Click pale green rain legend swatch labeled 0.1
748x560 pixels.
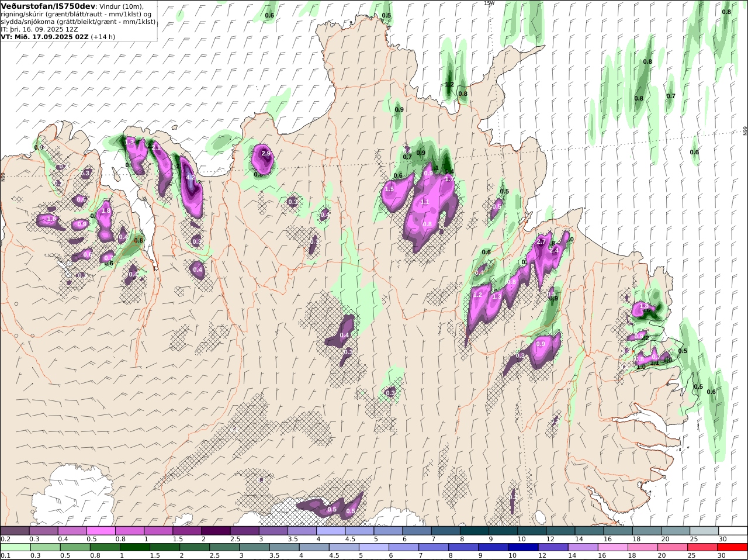[15, 547]
